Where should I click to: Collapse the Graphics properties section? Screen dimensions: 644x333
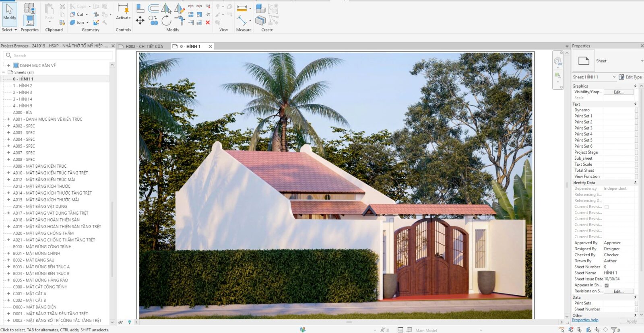pyautogui.click(x=636, y=86)
